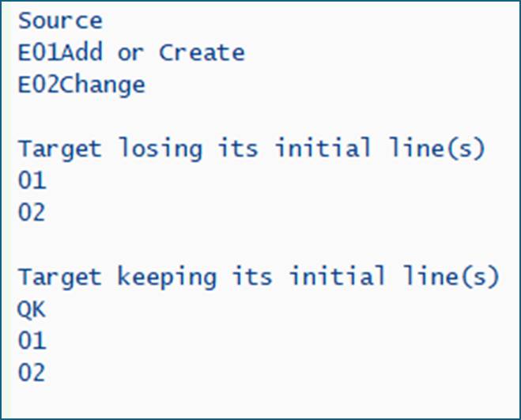Click the word "Create" on the E01 line
Image resolution: width=521 pixels, height=420 pixels.
tap(202, 53)
